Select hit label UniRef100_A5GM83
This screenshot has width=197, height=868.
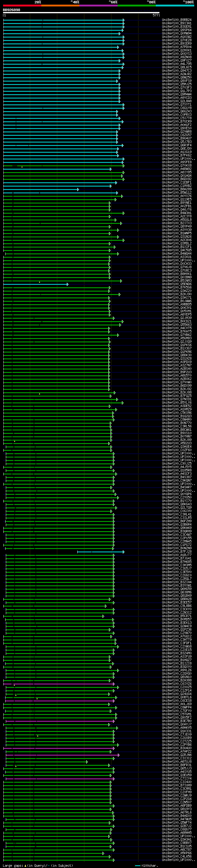click(177, 338)
